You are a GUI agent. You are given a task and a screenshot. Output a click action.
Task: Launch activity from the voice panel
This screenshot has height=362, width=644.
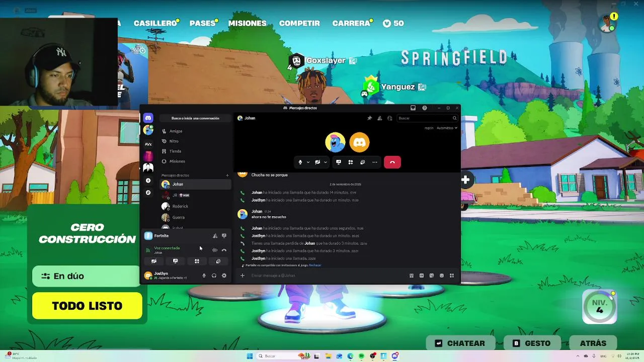(197, 261)
